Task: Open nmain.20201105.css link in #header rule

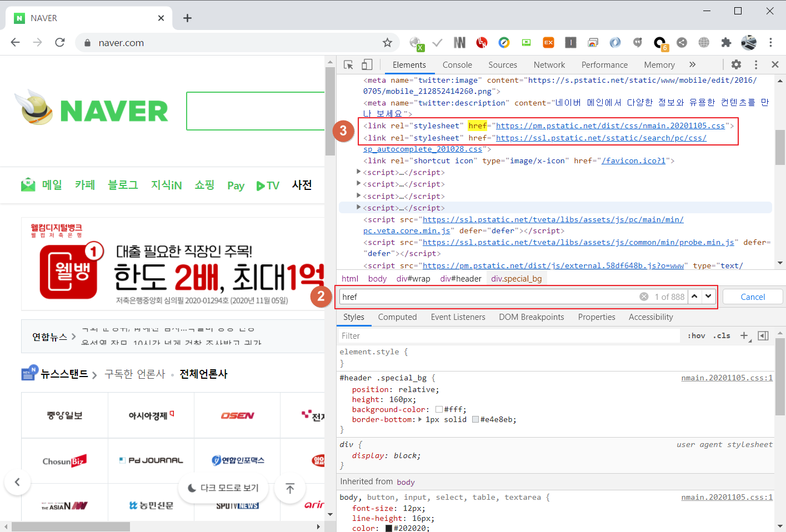Action: tap(727, 378)
